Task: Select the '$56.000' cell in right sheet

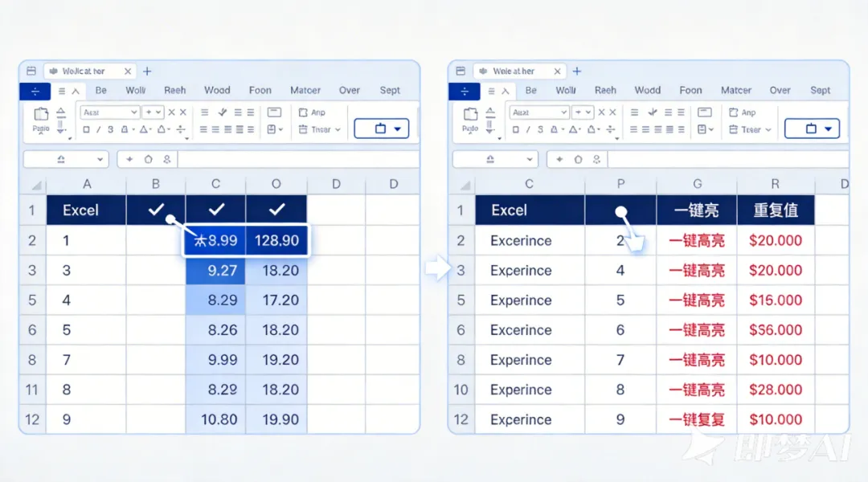Action: (776, 330)
